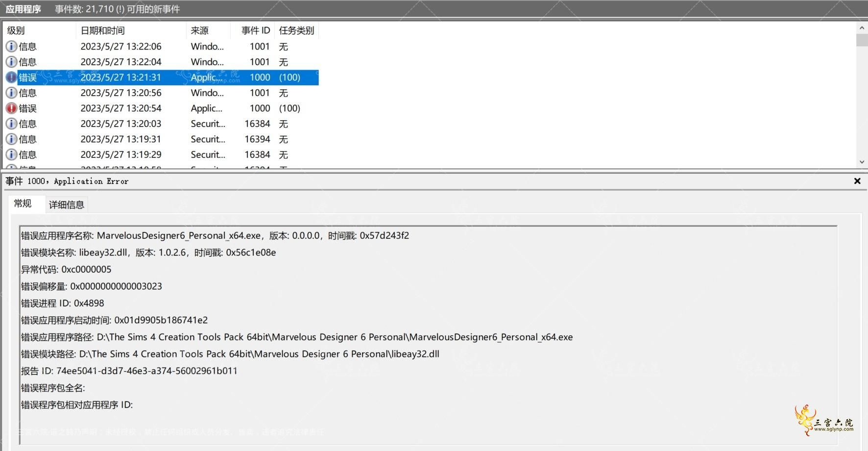
Task: Select the info event at 13:20:56
Action: coord(162,93)
